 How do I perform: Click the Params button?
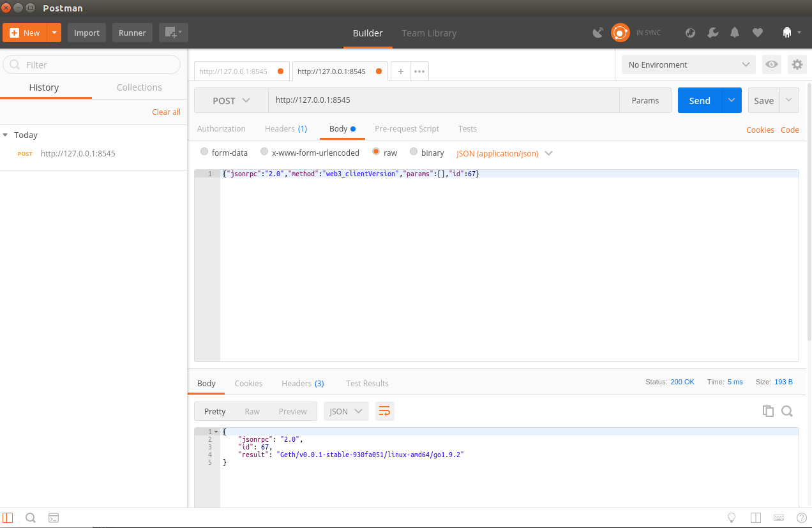pos(645,100)
